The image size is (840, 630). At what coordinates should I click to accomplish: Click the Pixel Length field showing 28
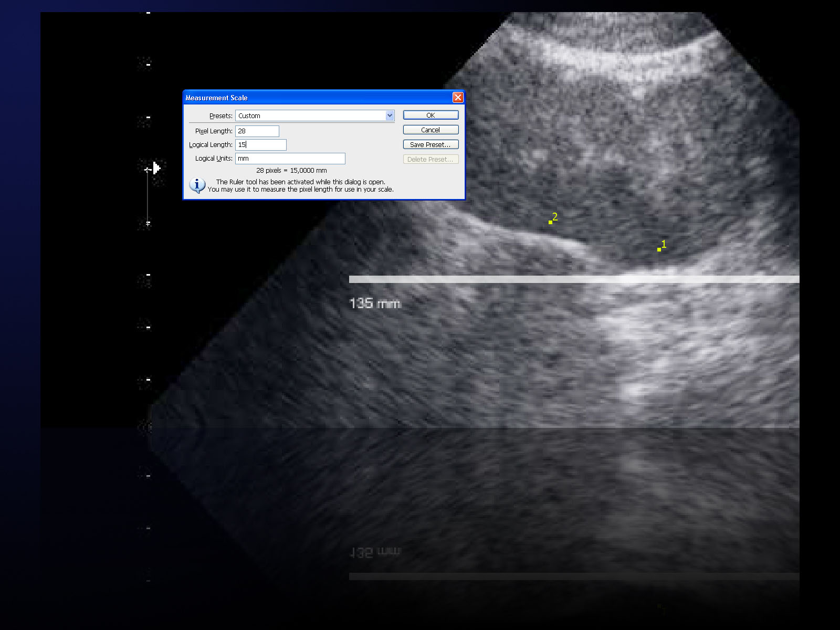pos(257,131)
